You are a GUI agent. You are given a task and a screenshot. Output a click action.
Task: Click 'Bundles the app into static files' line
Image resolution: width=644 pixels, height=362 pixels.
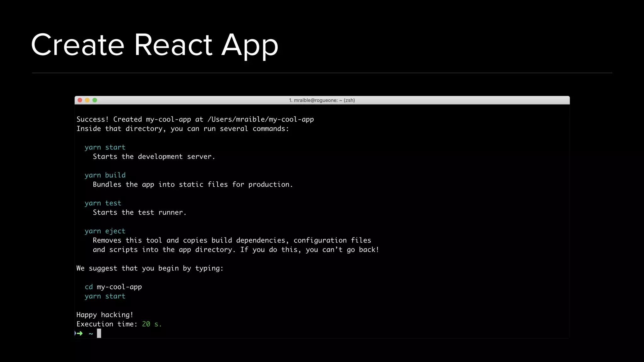pos(193,184)
